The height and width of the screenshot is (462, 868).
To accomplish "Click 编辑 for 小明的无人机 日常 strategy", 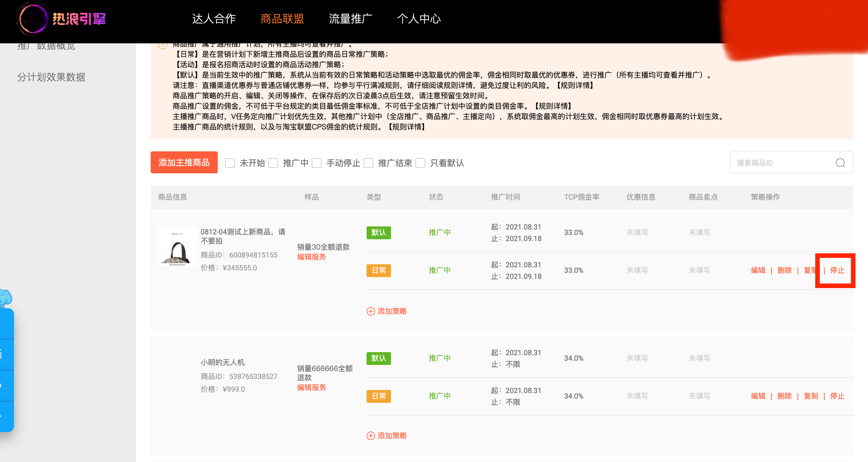I will (758, 396).
